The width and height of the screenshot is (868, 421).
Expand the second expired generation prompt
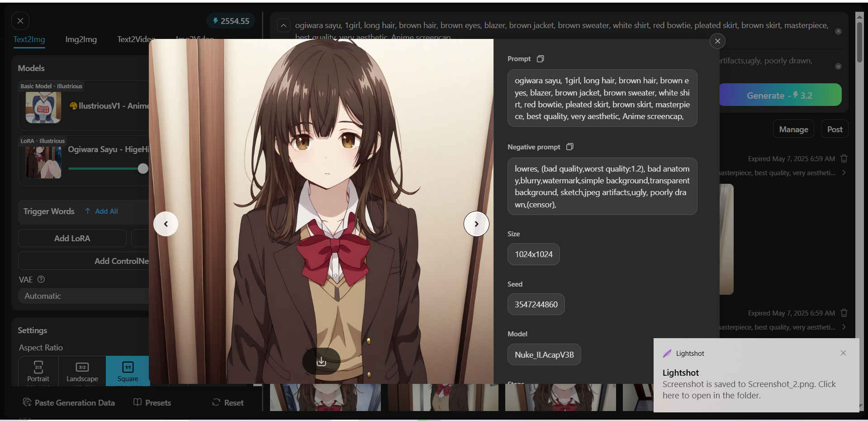pyautogui.click(x=844, y=327)
